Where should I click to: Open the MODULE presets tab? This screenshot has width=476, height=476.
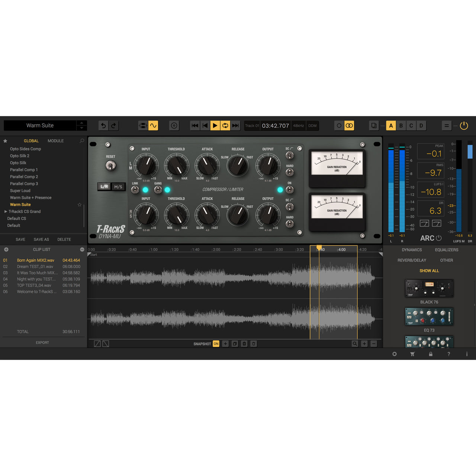tap(55, 141)
